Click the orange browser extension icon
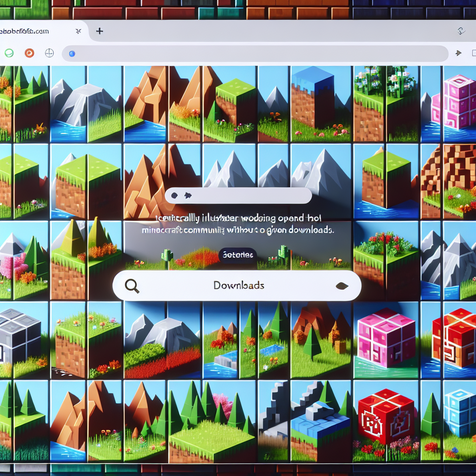Image resolution: width=476 pixels, height=476 pixels. point(29,53)
